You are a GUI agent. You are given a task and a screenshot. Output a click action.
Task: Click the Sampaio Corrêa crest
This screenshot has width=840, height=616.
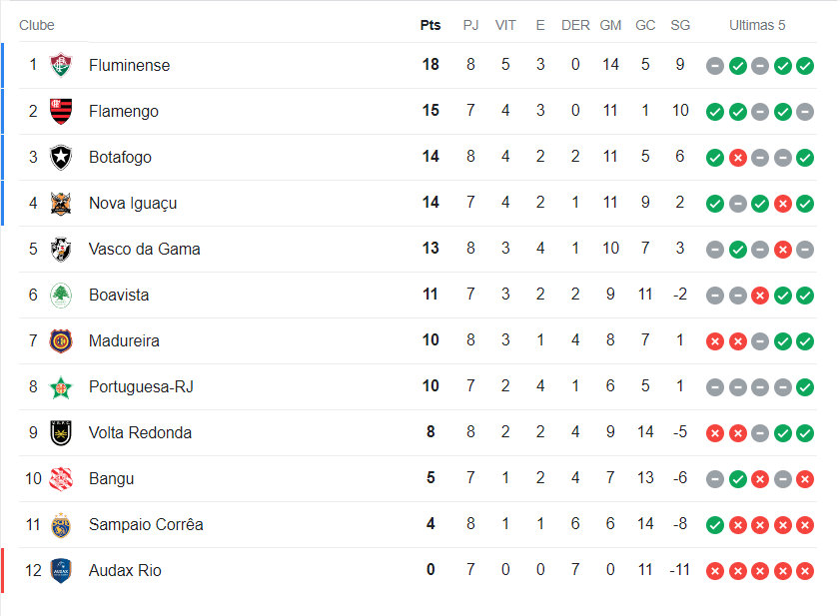pyautogui.click(x=62, y=524)
